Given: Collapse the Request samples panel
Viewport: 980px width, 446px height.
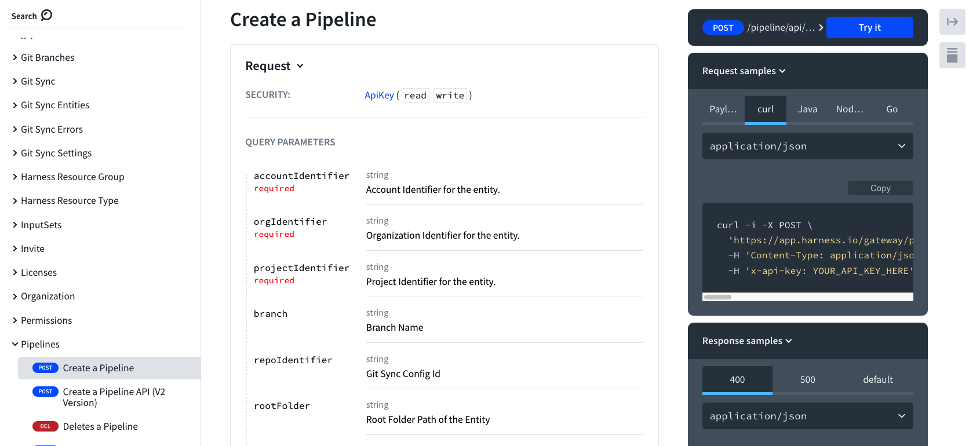Looking at the screenshot, I should tap(782, 71).
